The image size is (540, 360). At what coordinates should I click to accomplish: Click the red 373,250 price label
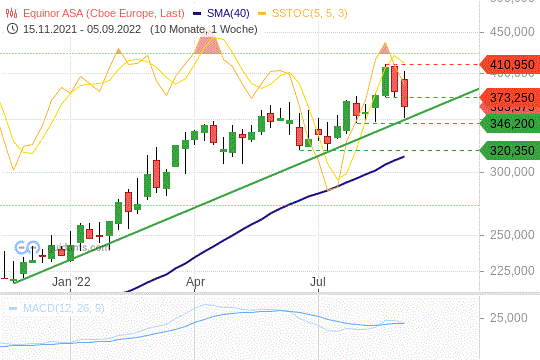tap(510, 97)
